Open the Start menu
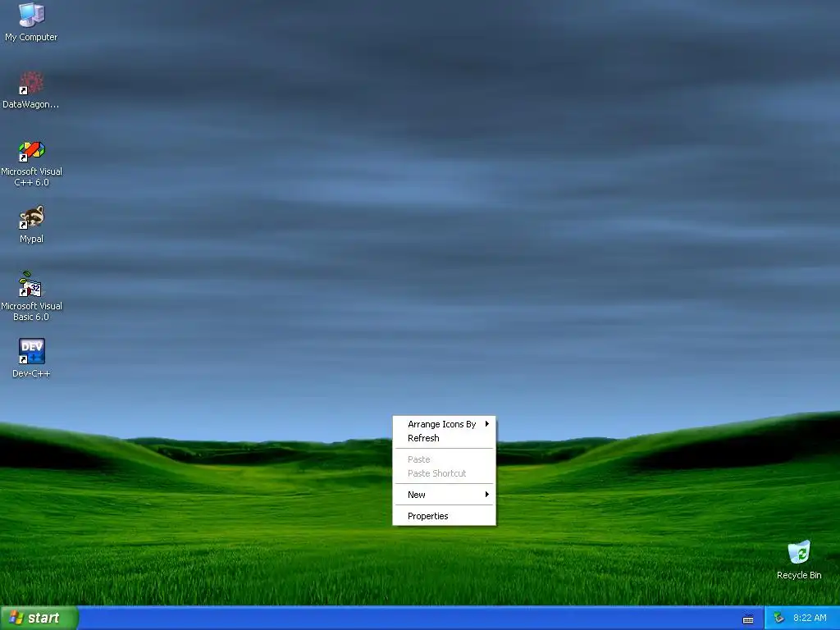 [39, 619]
